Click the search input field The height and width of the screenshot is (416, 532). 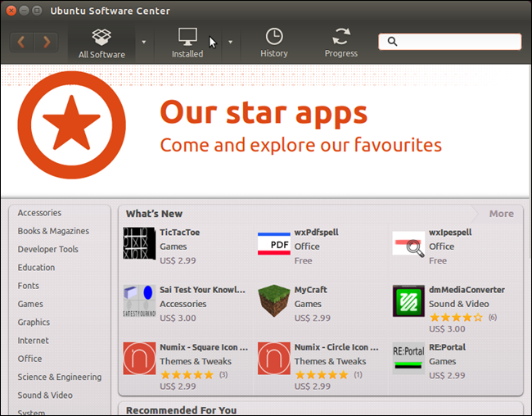[x=450, y=42]
